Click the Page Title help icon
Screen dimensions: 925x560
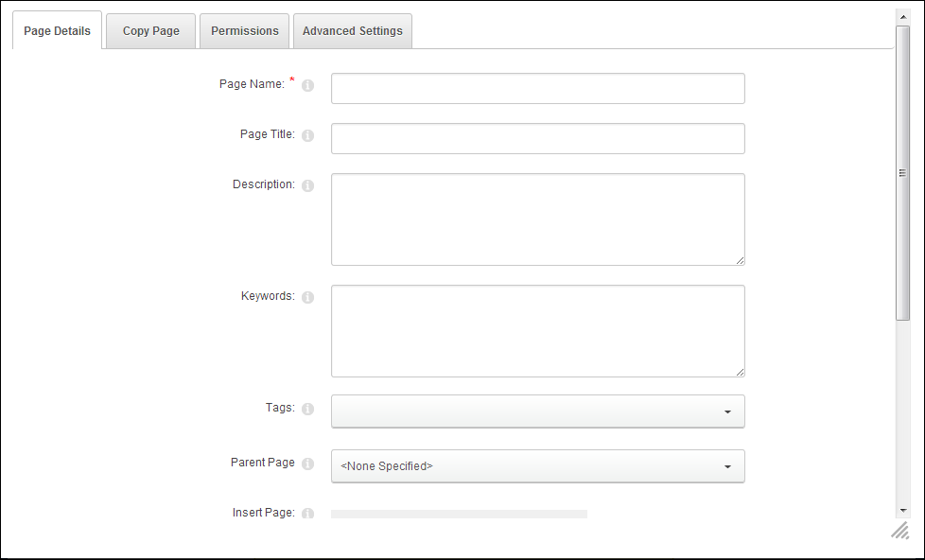tap(308, 135)
